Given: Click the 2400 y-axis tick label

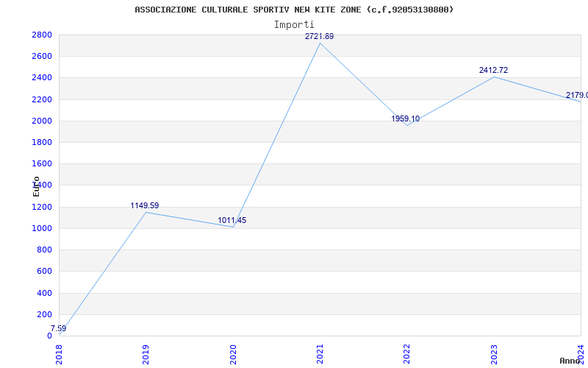Looking at the screenshot, I should [42, 78].
